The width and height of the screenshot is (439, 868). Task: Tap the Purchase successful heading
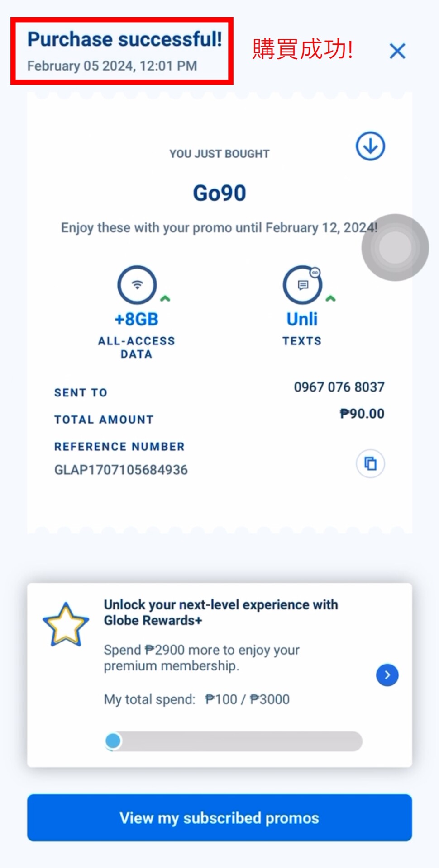pyautogui.click(x=124, y=40)
